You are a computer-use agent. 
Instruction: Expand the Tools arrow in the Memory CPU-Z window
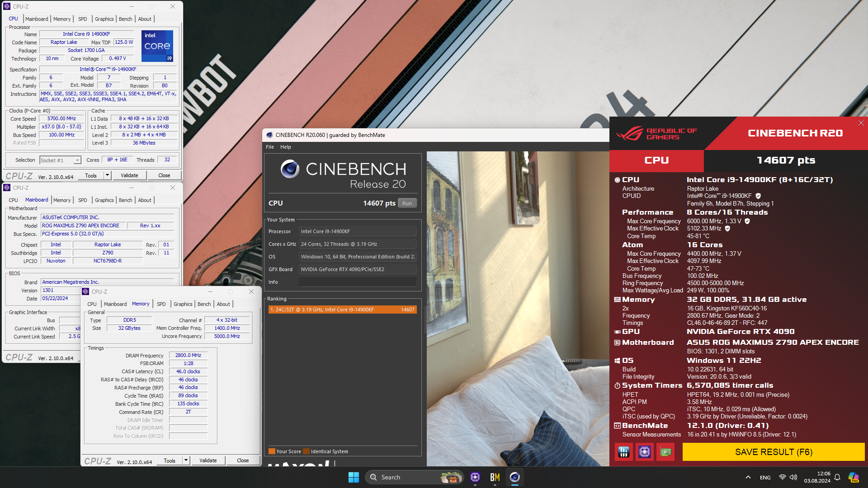186,460
